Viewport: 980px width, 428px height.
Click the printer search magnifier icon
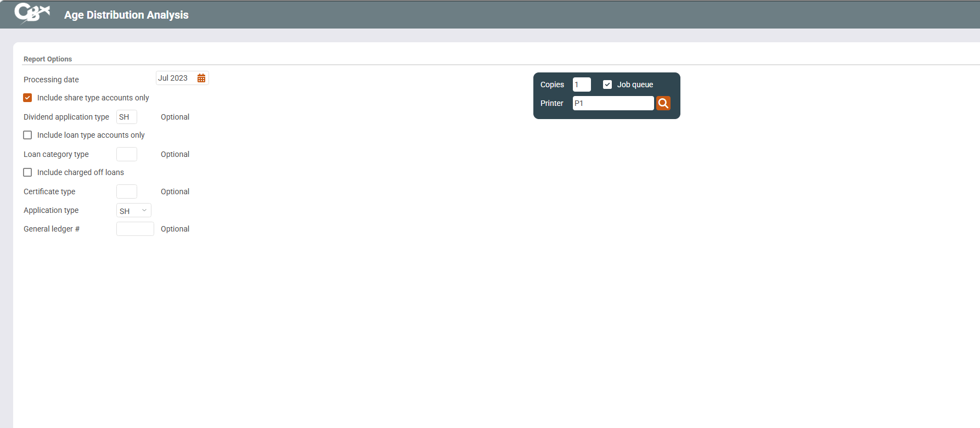pyautogui.click(x=663, y=103)
